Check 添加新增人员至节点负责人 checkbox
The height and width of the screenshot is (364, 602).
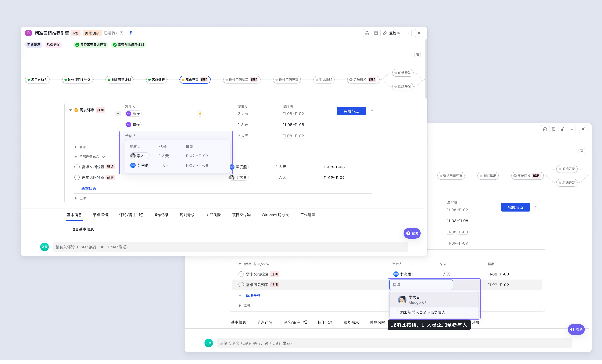[x=396, y=312]
